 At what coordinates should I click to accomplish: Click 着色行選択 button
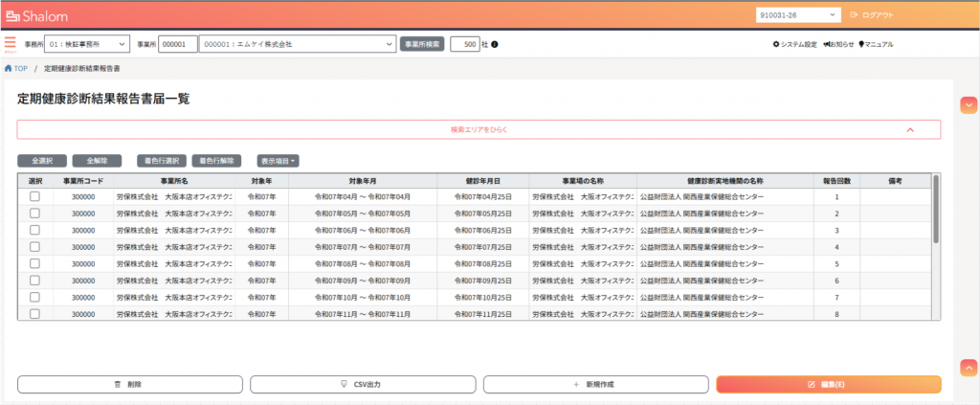[161, 161]
